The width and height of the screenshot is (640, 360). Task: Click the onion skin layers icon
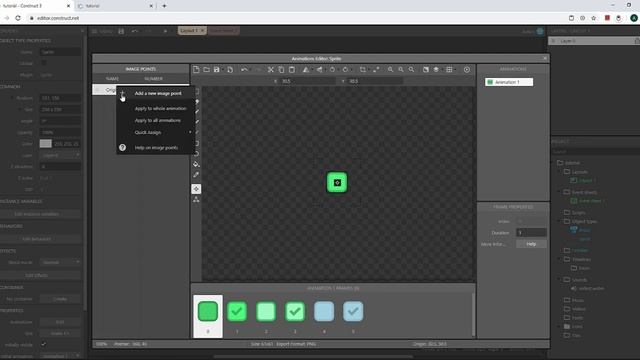[436, 70]
